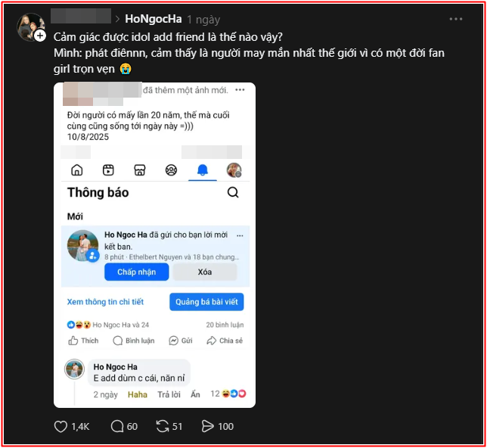Open the post's three-dot options menu

455,19
